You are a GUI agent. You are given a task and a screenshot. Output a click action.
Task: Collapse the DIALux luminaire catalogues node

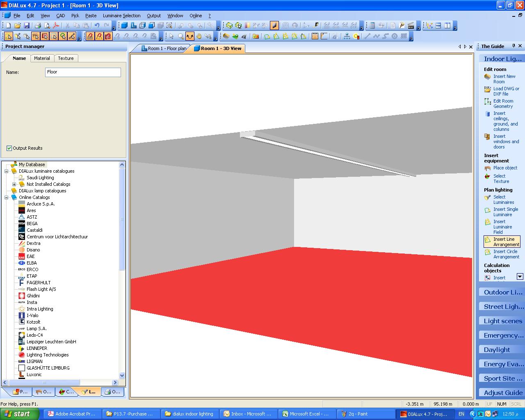(x=7, y=171)
